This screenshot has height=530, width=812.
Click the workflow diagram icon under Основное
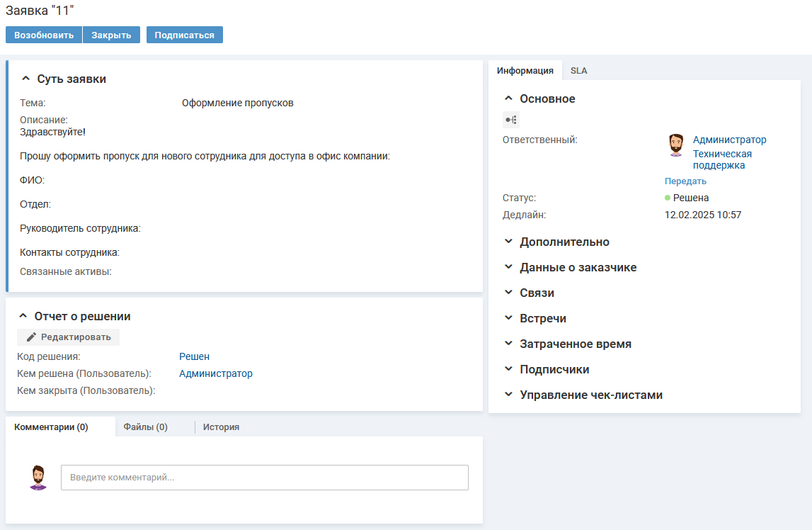(x=510, y=120)
